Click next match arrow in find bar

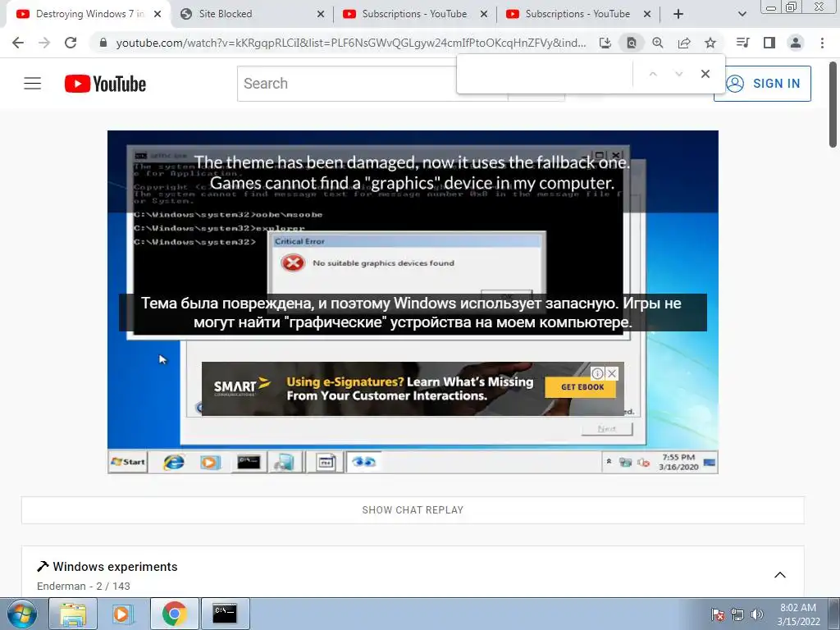[678, 74]
